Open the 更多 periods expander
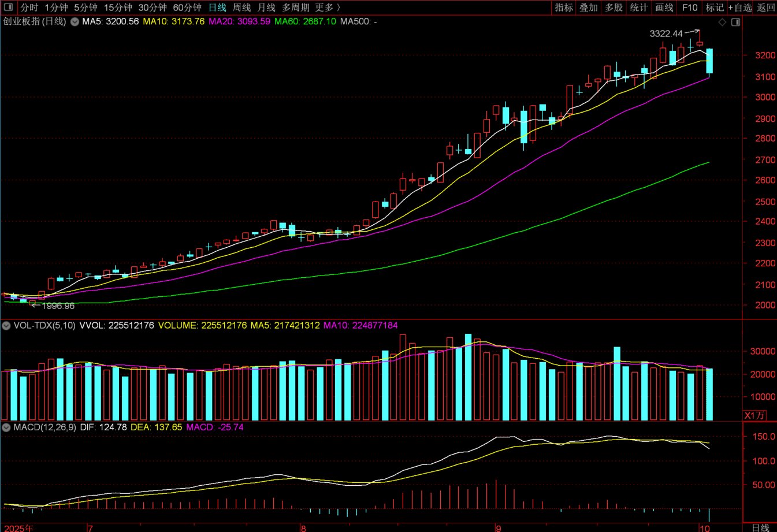777x532 pixels. 328,8
